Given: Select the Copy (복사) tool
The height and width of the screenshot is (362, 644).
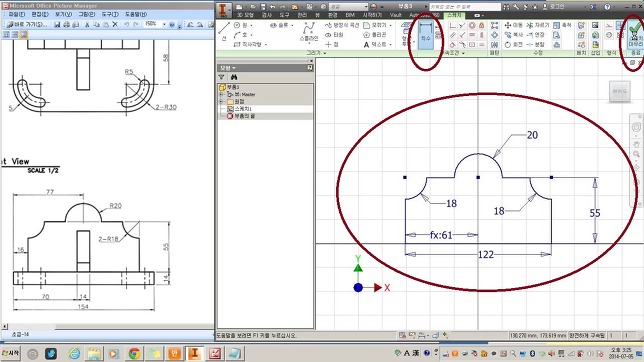Looking at the screenshot, I should tap(513, 35).
